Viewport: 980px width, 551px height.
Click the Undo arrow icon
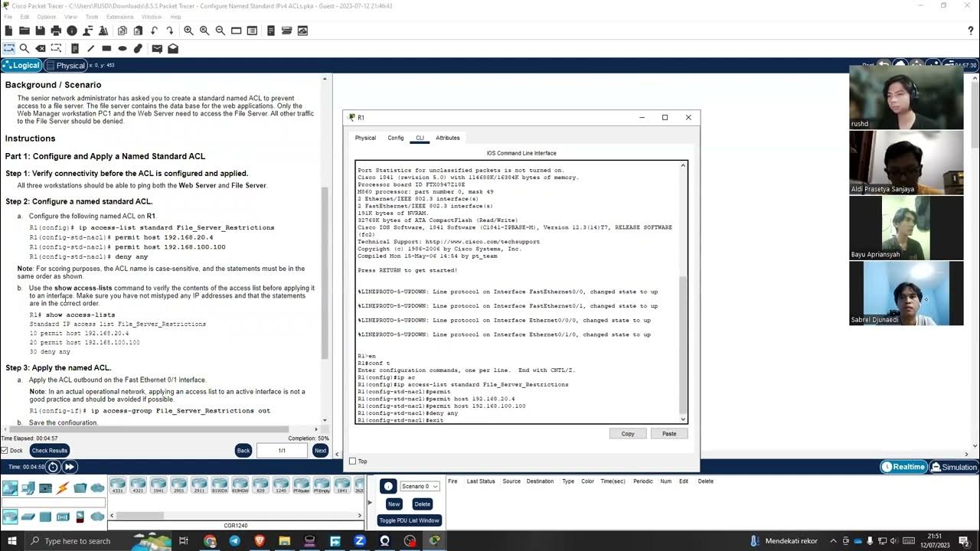(155, 31)
